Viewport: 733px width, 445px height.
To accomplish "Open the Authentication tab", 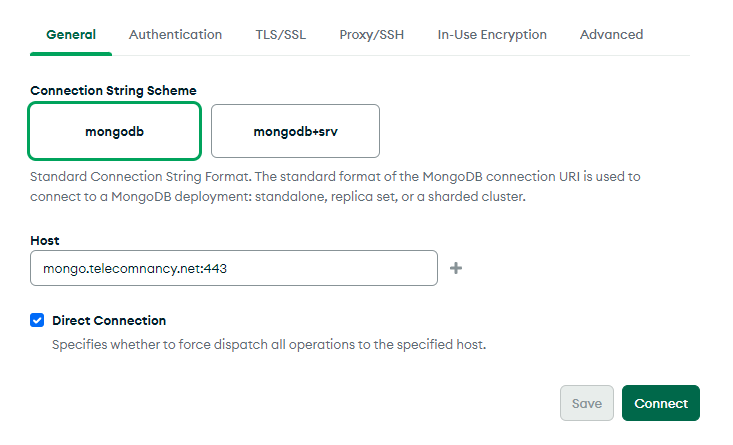I will point(175,35).
